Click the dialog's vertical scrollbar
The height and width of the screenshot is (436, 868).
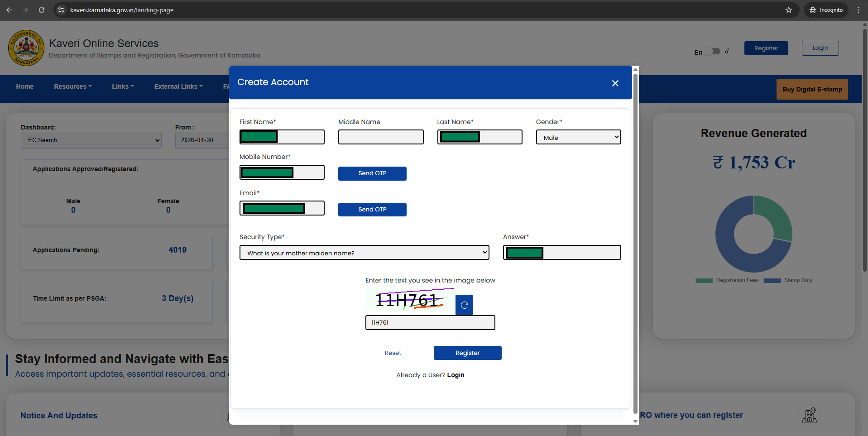click(635, 244)
